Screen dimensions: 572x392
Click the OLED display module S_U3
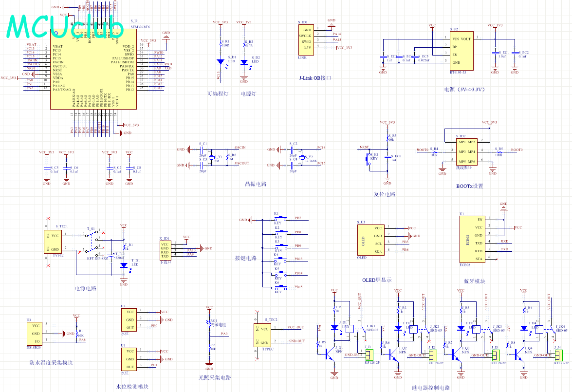pyautogui.click(x=371, y=239)
